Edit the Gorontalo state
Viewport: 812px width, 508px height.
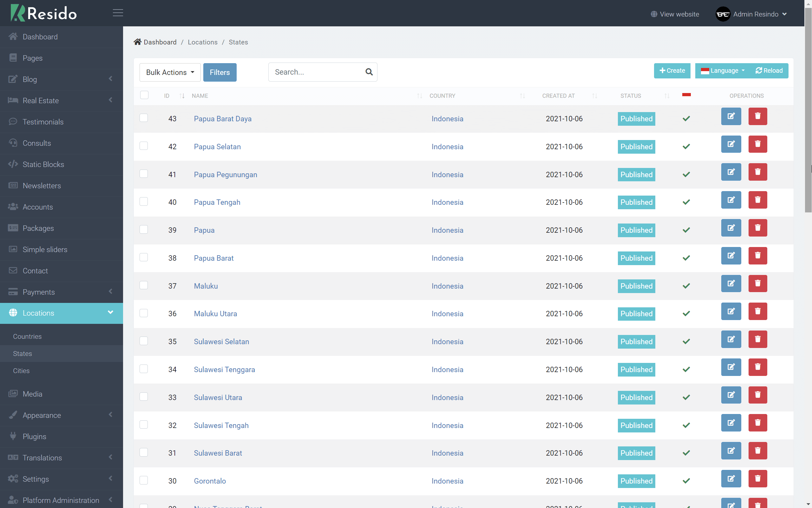(731, 478)
